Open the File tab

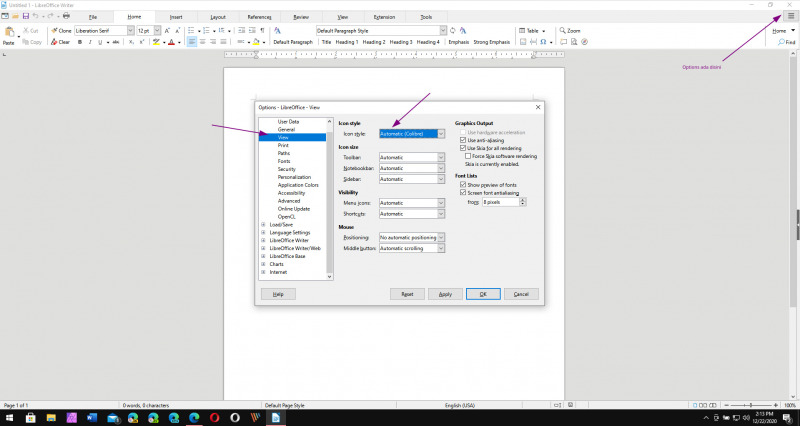click(x=93, y=17)
